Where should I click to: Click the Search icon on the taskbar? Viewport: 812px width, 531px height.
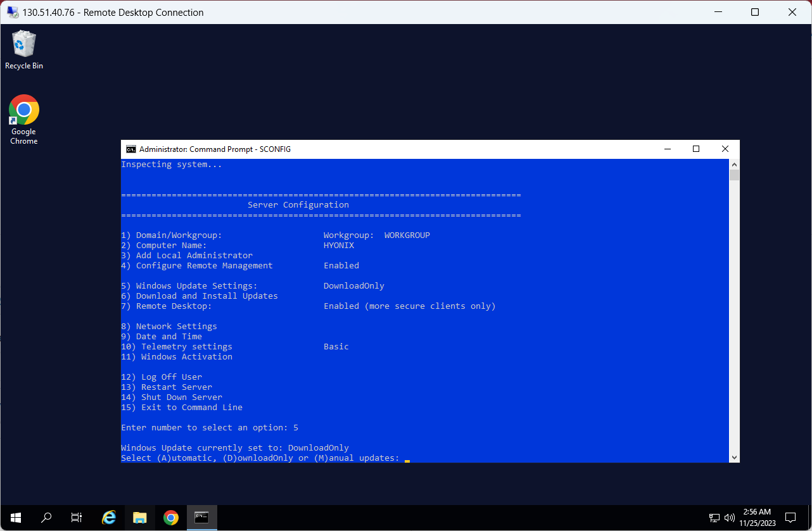[x=46, y=517]
